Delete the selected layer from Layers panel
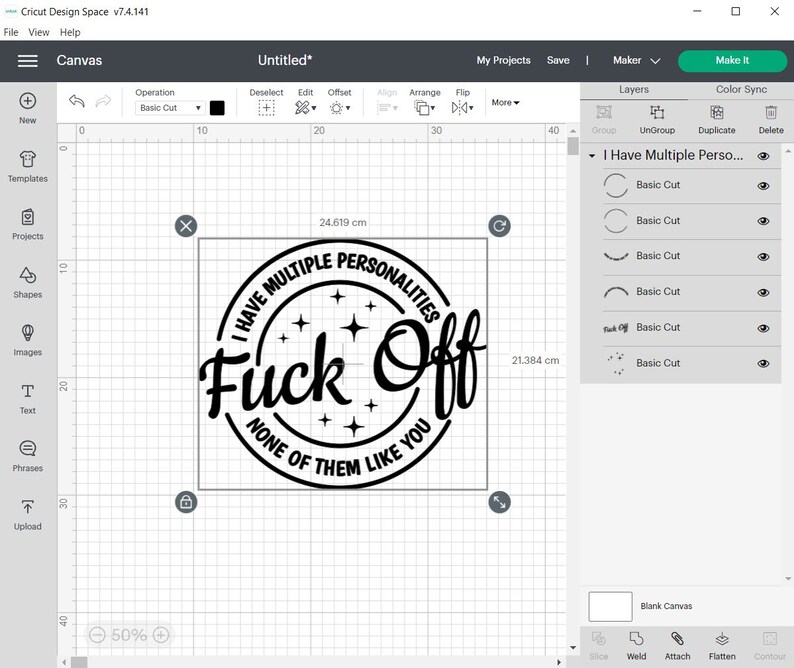Screen dimensions: 794x668 771,120
